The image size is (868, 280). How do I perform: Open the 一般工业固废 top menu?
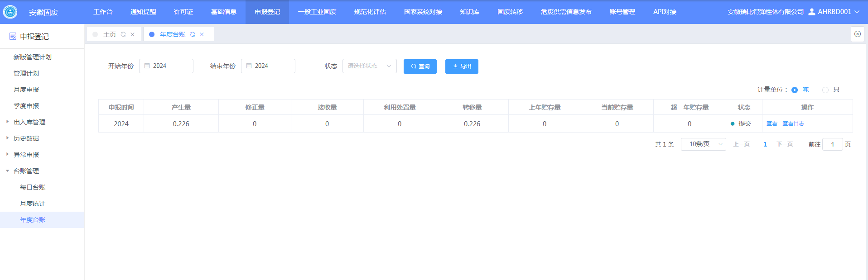317,12
